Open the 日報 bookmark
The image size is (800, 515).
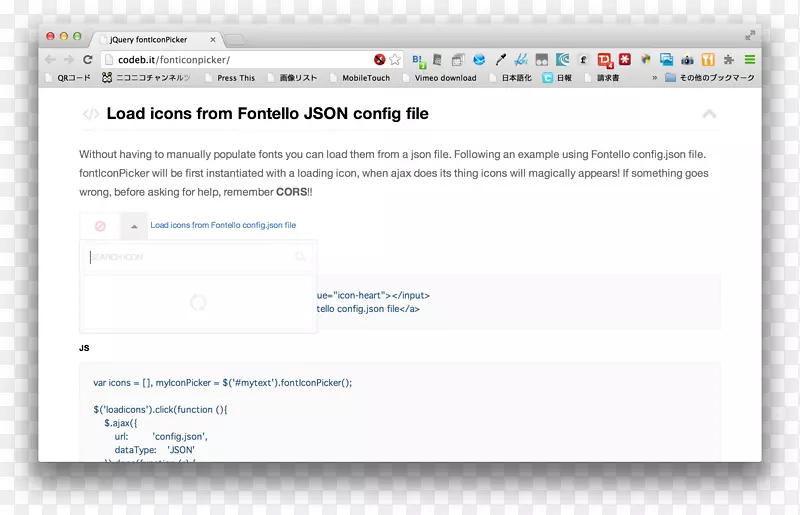point(557,78)
